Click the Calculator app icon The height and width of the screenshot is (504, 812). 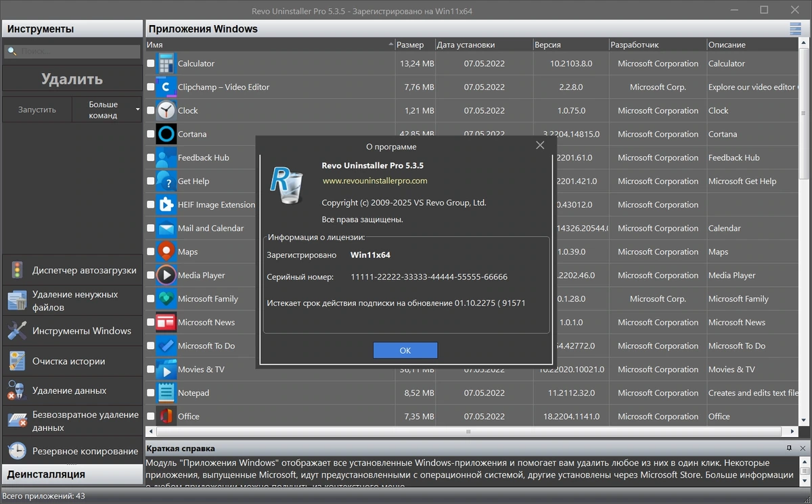[166, 64]
